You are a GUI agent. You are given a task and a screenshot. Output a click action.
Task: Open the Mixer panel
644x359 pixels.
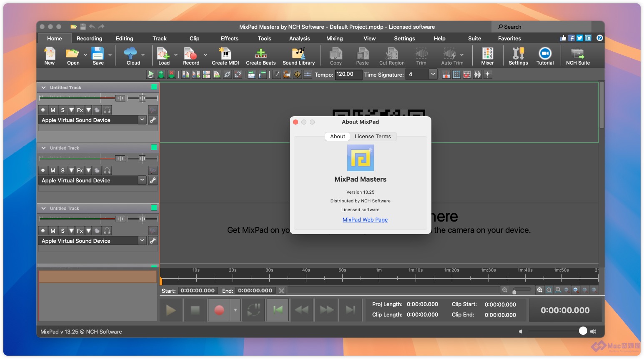[x=488, y=56]
